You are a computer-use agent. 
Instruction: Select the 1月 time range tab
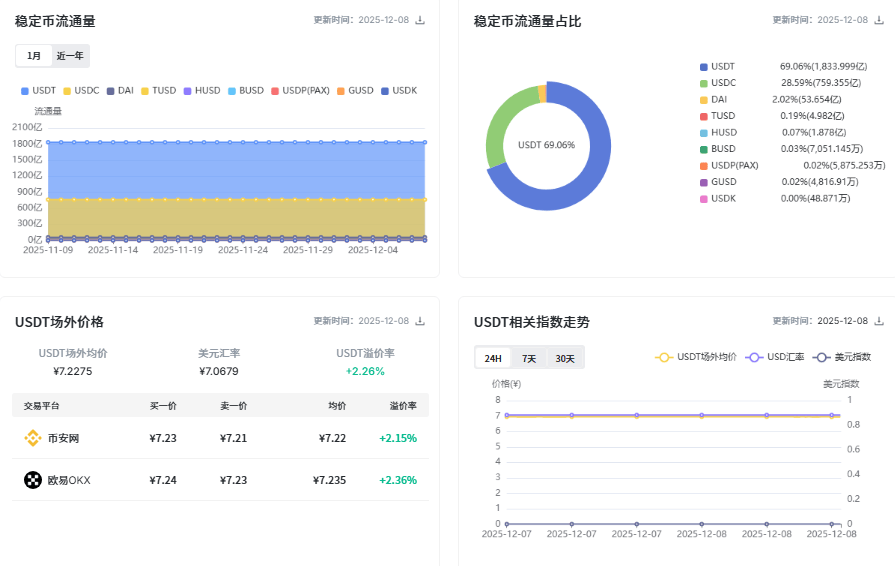[34, 56]
